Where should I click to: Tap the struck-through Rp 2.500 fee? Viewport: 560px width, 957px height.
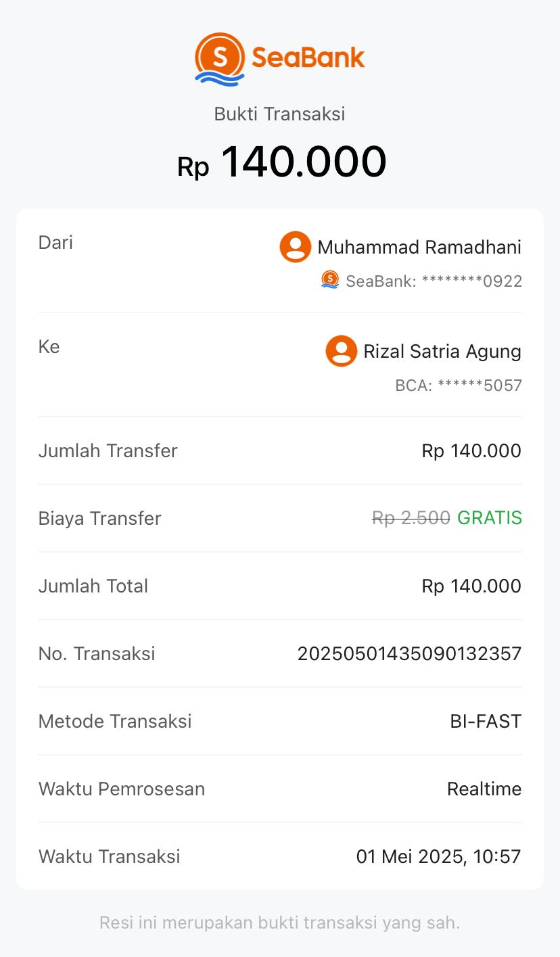point(411,518)
